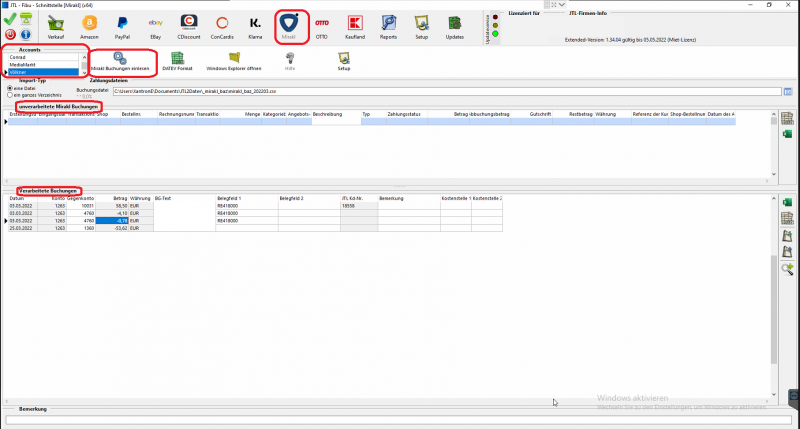This screenshot has width=800, height=429.
Task: Open the Reports module
Action: click(x=388, y=26)
